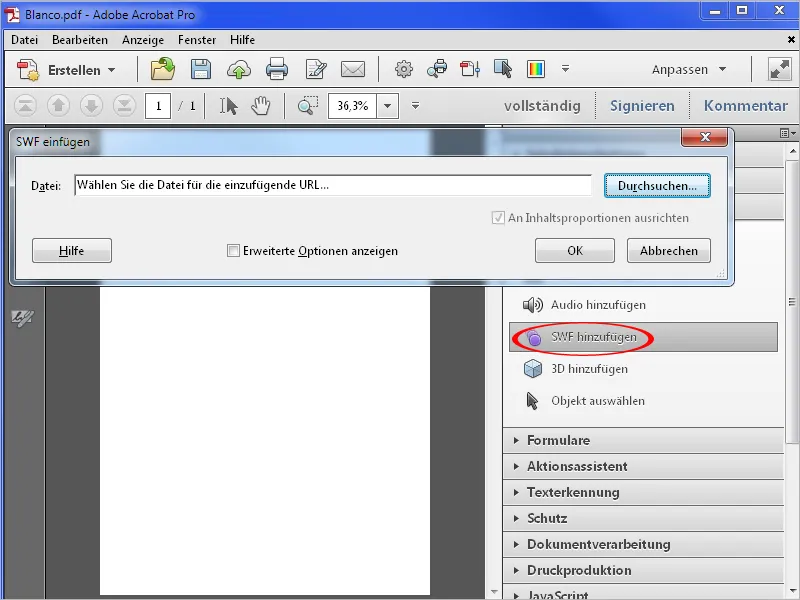Click the signature pen icon in left sidebar

(22, 318)
